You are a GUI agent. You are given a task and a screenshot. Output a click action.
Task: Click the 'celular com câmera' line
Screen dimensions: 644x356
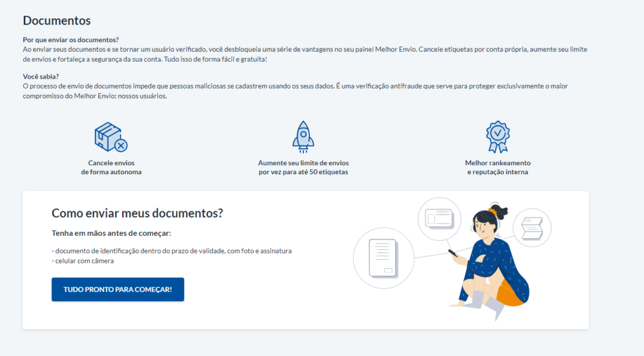pos(83,261)
